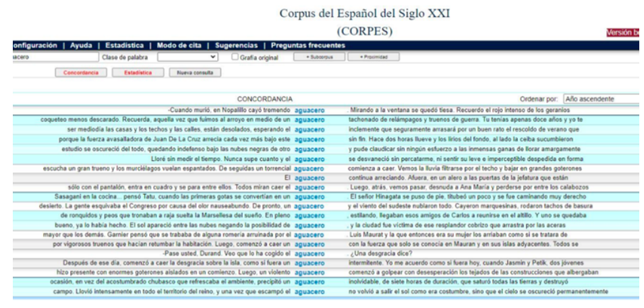Open Estadística in the top navigation bar

[x=125, y=46]
